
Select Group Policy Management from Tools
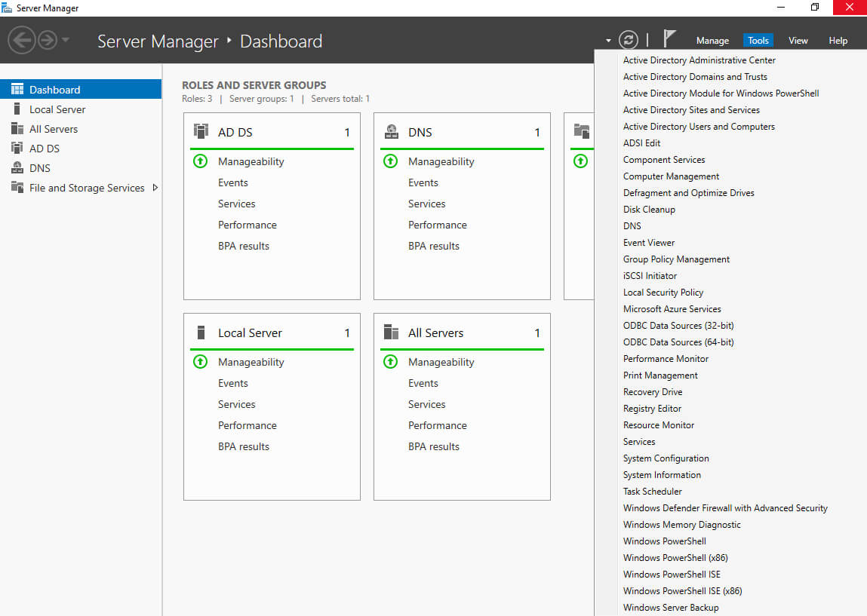coord(675,259)
